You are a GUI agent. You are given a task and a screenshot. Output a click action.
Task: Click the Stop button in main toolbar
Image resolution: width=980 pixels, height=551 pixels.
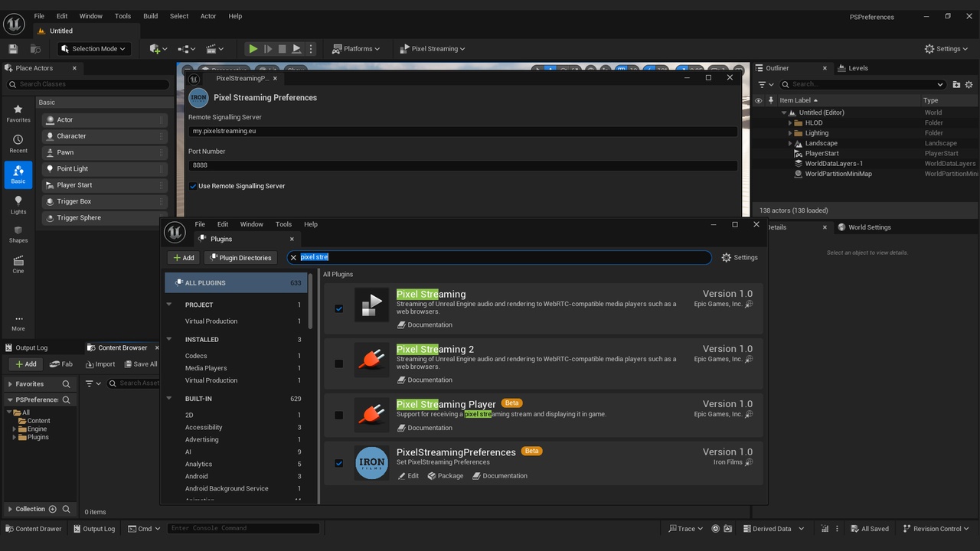pos(282,49)
